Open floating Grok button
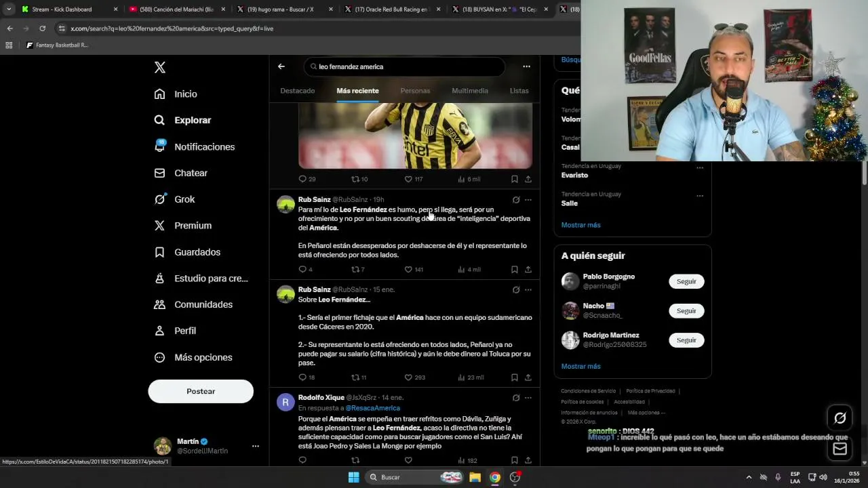This screenshot has width=868, height=488. tap(840, 418)
